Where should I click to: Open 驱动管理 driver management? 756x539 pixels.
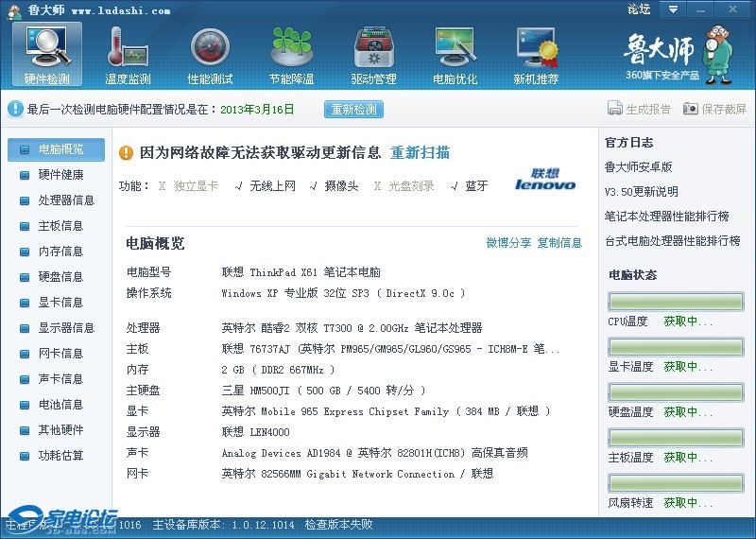point(373,53)
